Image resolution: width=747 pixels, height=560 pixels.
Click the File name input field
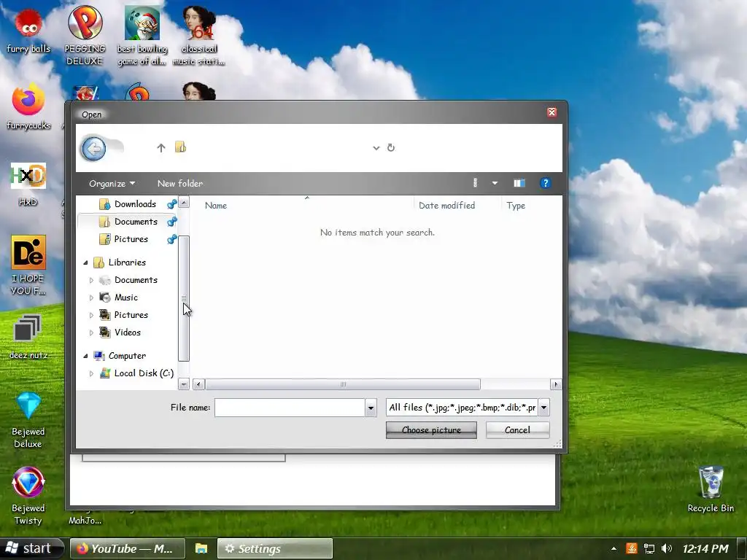290,408
